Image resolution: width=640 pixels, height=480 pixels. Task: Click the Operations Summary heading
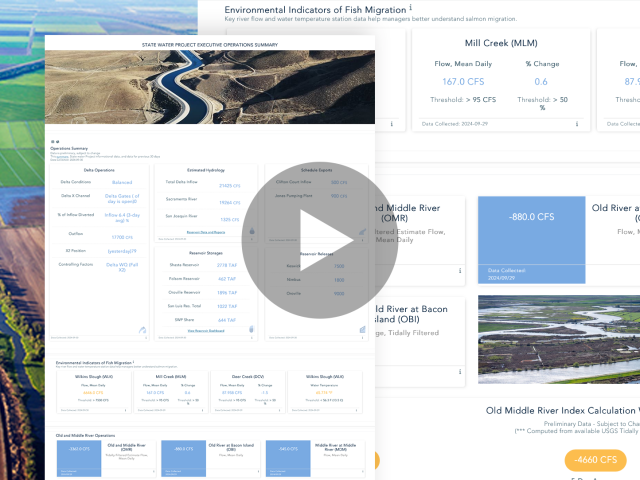point(69,149)
